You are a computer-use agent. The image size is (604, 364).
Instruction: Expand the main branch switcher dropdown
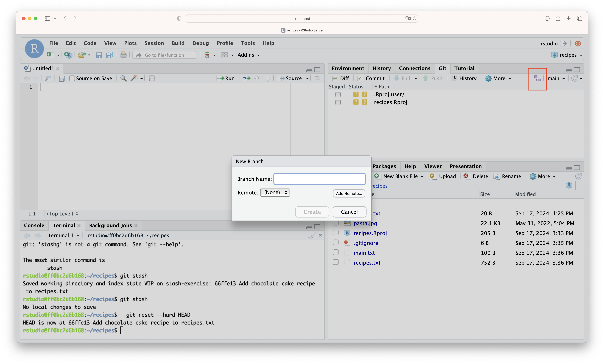click(556, 78)
